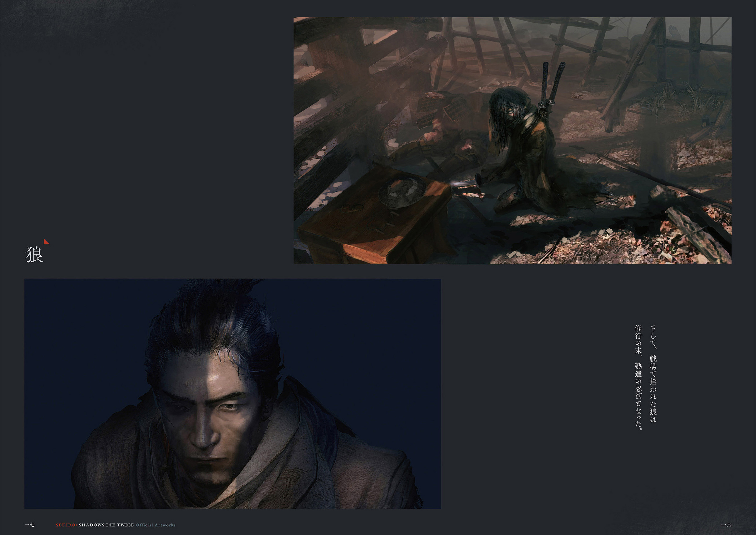Click the Official Artworks footer text

click(x=156, y=525)
